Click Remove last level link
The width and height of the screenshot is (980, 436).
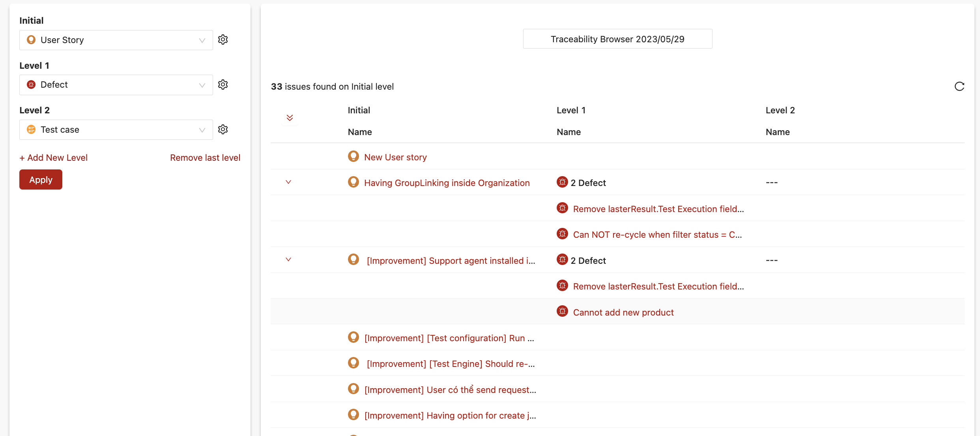click(x=205, y=158)
